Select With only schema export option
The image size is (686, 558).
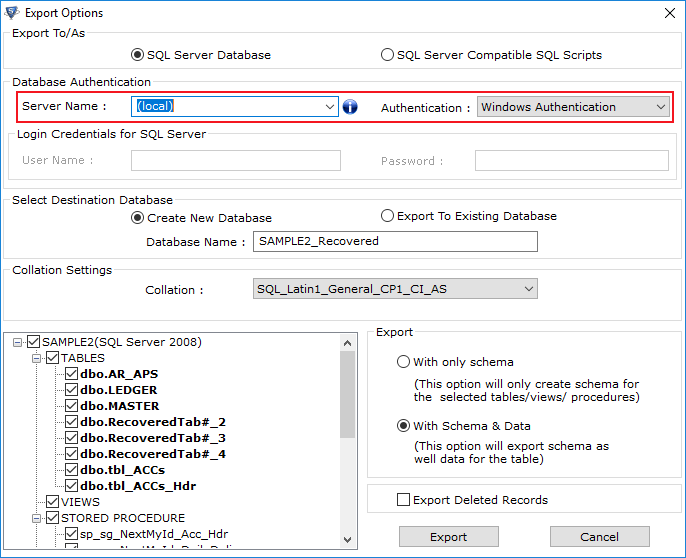(x=403, y=362)
